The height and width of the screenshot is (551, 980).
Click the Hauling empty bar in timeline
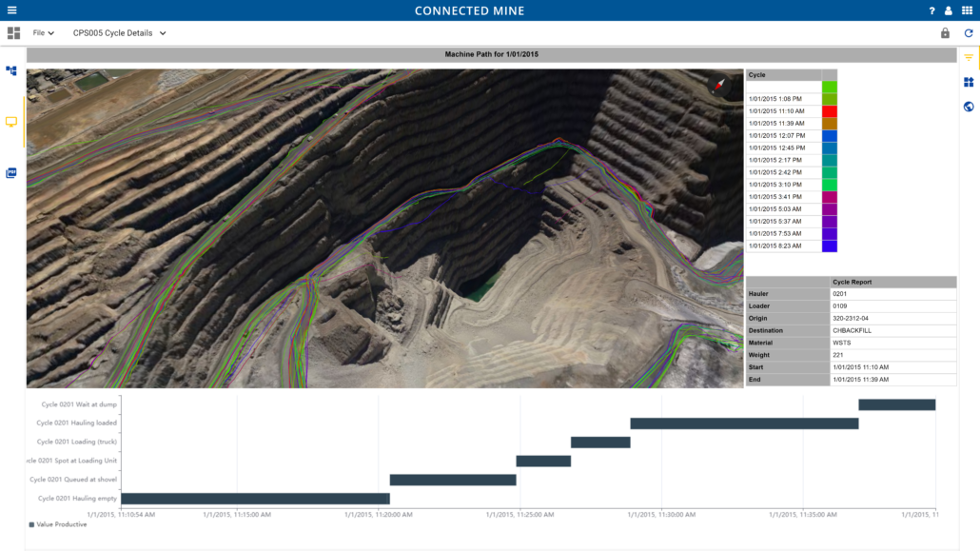point(256,499)
